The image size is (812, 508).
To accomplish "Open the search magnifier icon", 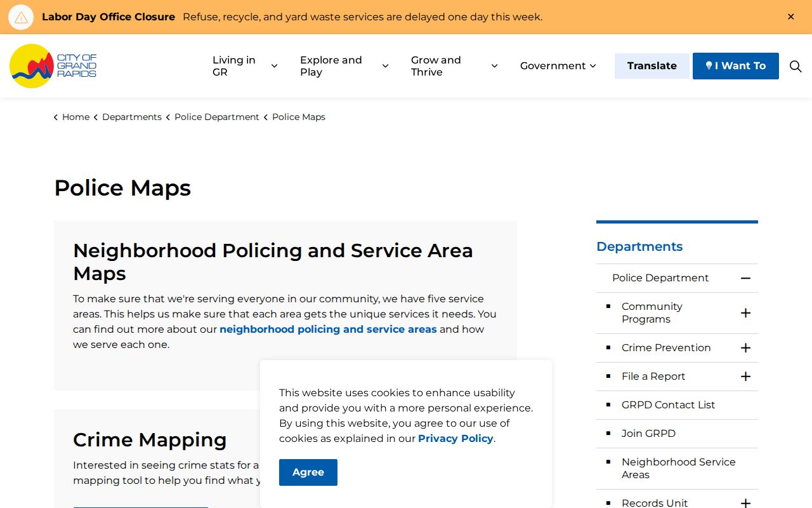I will click(796, 66).
